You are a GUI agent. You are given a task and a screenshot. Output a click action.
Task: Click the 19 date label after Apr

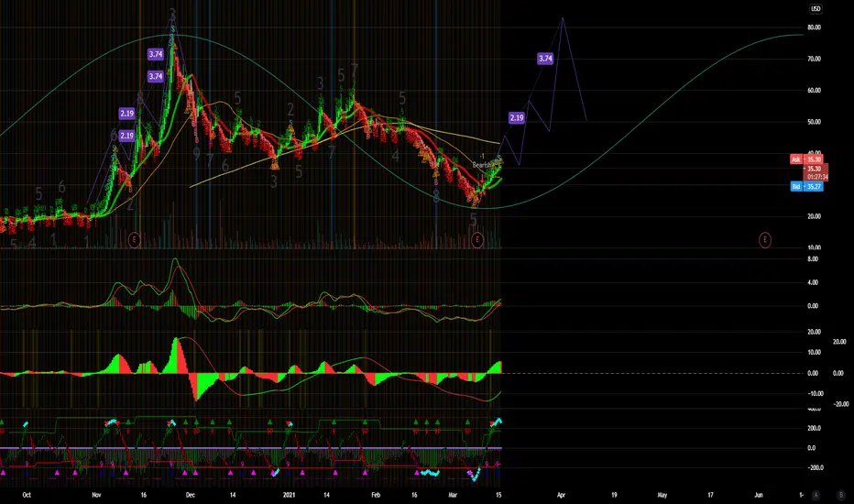tap(614, 495)
